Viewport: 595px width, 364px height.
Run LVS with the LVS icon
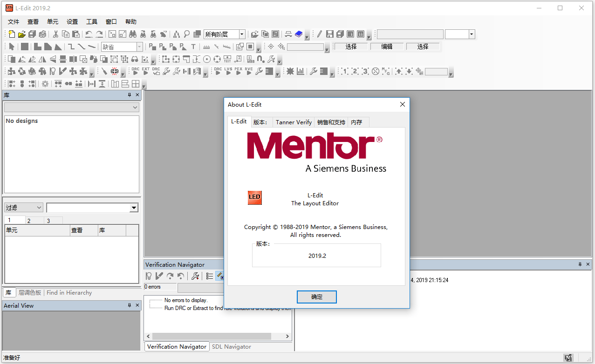point(228,71)
